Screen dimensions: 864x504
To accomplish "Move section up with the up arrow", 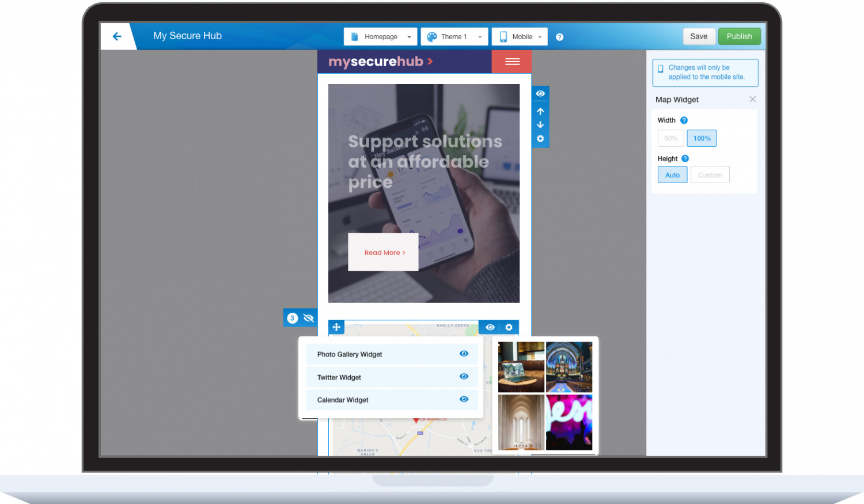I will pyautogui.click(x=540, y=111).
